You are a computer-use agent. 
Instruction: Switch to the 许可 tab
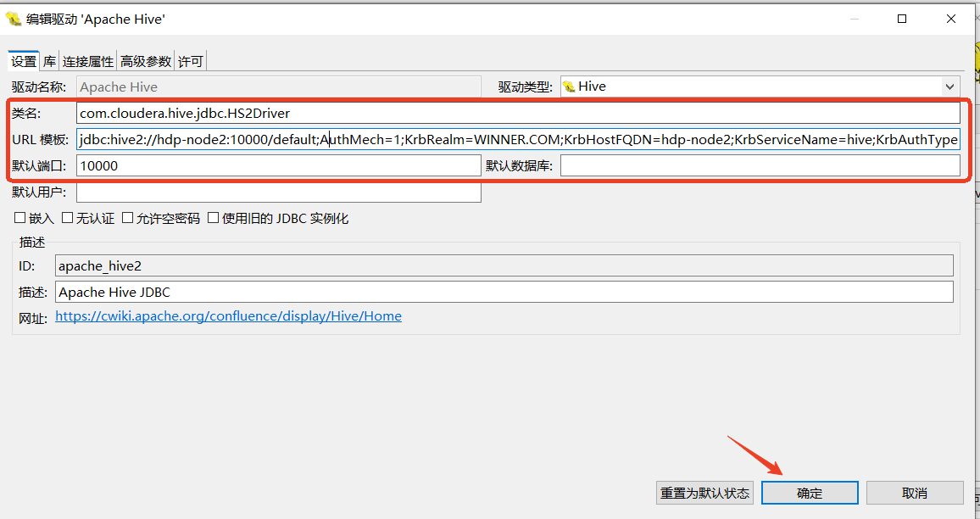click(x=190, y=61)
